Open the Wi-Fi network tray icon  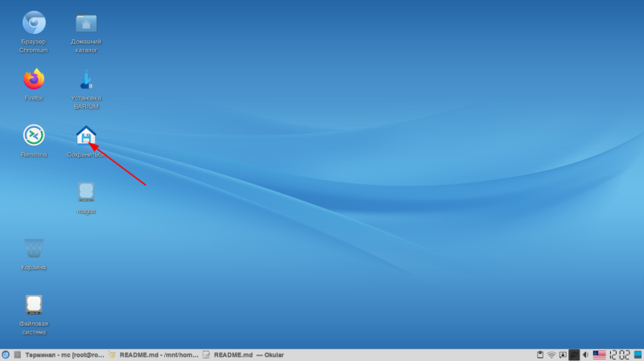pos(551,355)
